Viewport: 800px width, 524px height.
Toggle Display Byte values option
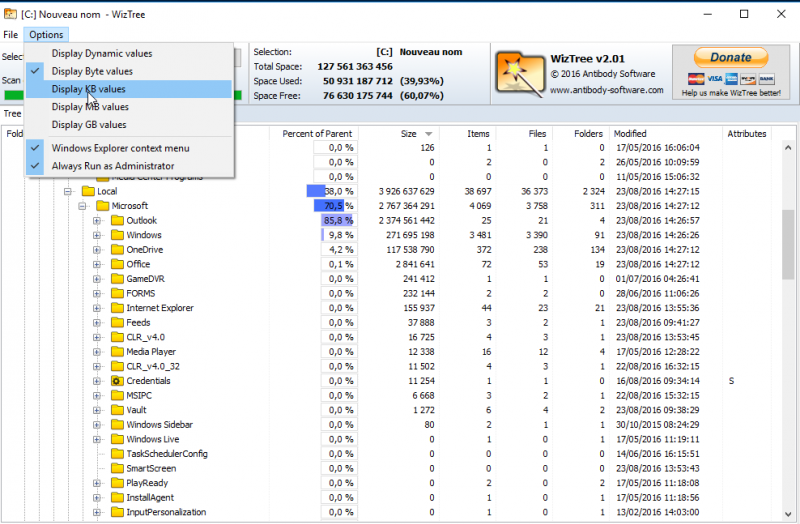point(92,71)
